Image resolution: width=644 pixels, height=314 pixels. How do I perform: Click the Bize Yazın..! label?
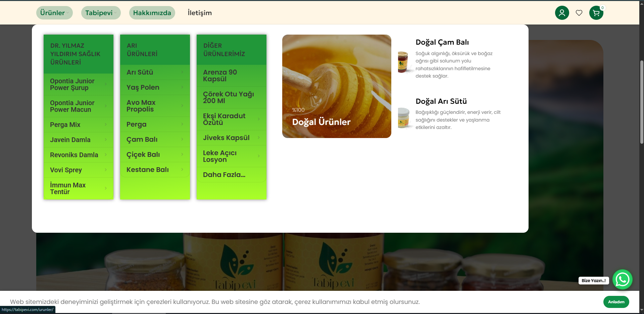(x=593, y=280)
